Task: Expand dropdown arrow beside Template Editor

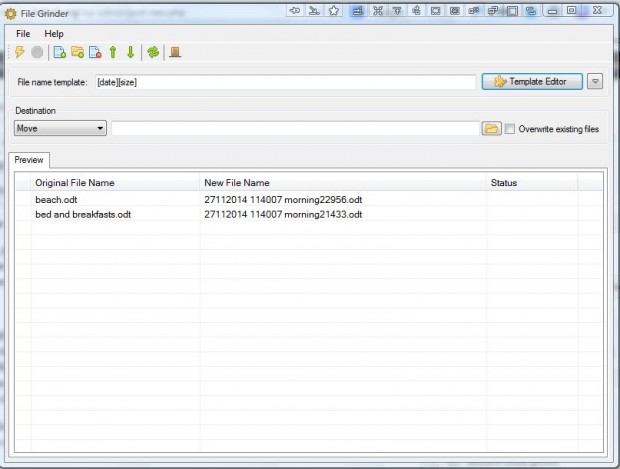Action: [x=595, y=82]
